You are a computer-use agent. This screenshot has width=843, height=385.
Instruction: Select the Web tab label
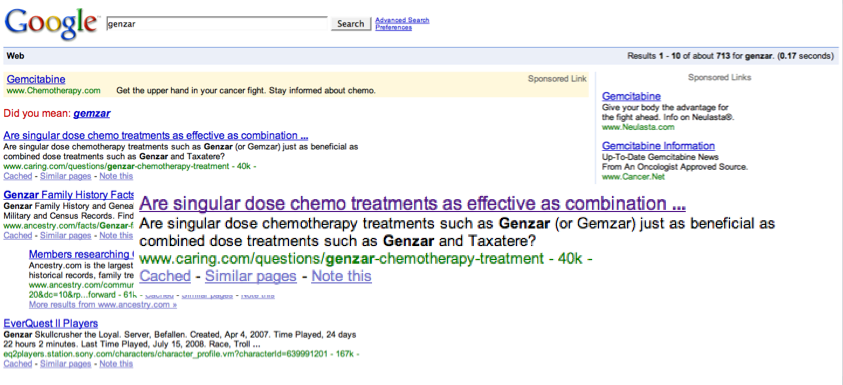point(15,56)
